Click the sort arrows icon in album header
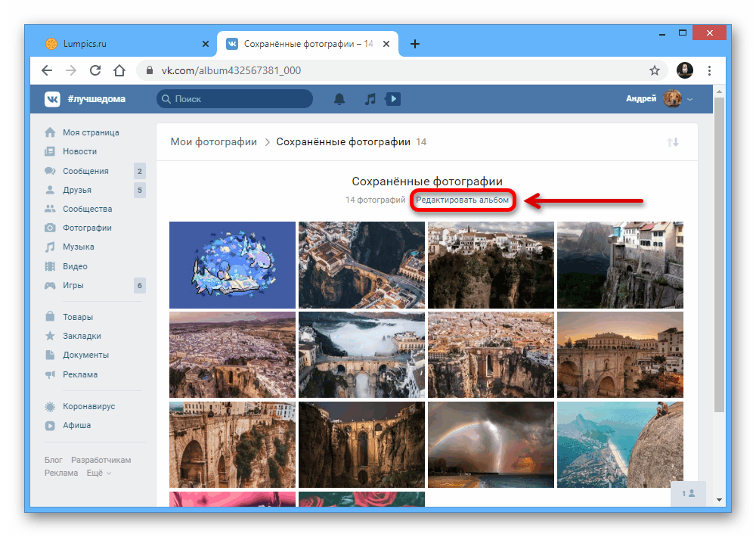The width and height of the screenshot is (756, 537). [673, 142]
